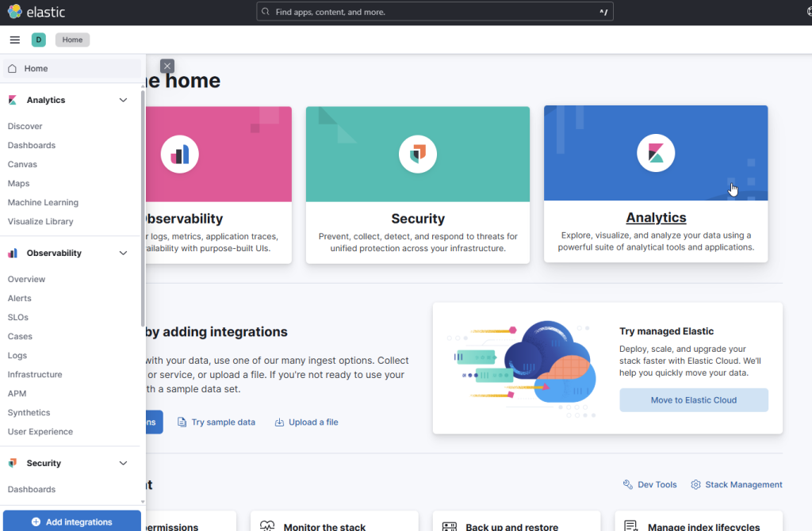
Task: Click the Security shield icon on card
Action: 418,154
